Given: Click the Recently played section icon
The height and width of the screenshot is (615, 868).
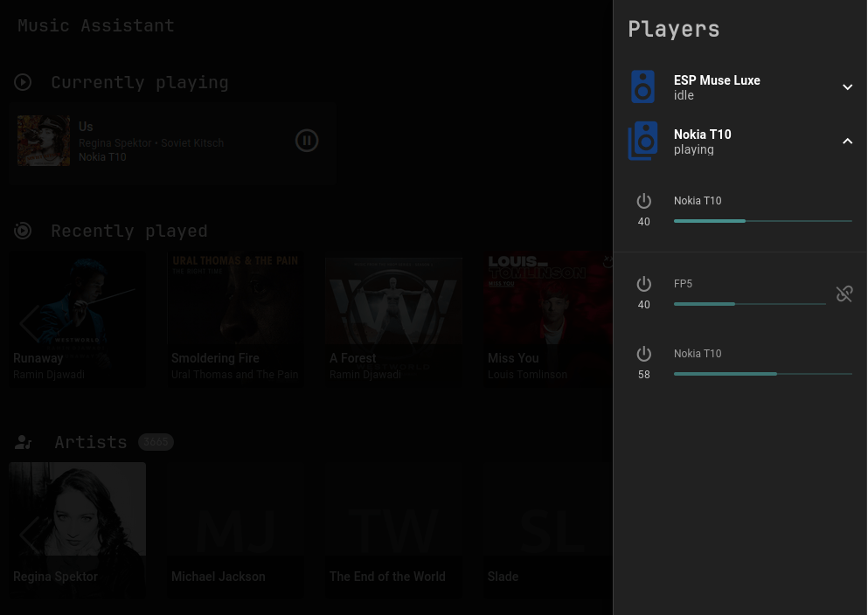Looking at the screenshot, I should 23,231.
